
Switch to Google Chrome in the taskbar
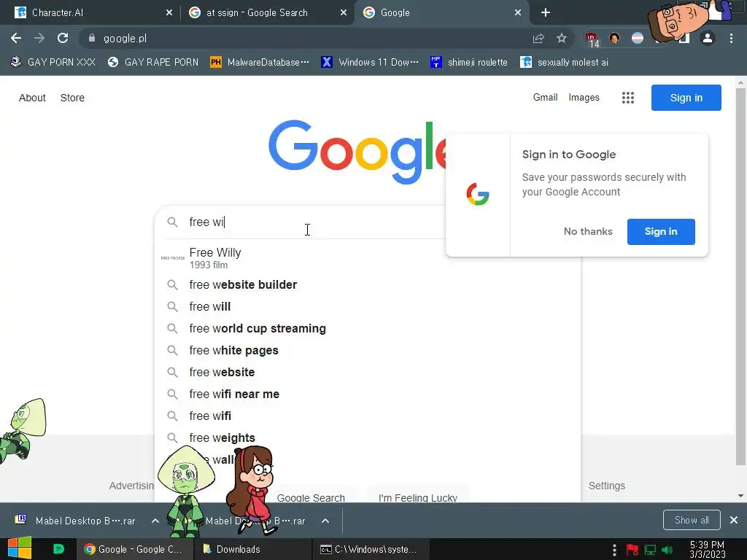[135, 549]
